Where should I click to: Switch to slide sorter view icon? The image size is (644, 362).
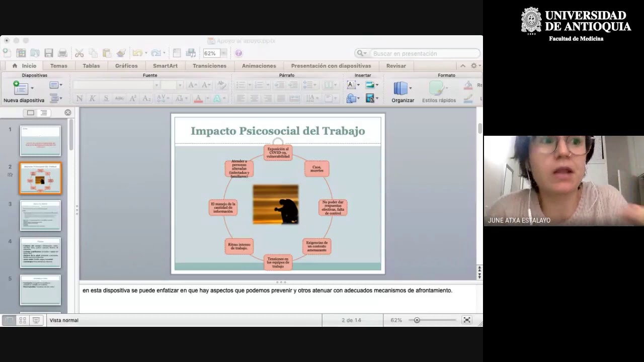(23, 320)
